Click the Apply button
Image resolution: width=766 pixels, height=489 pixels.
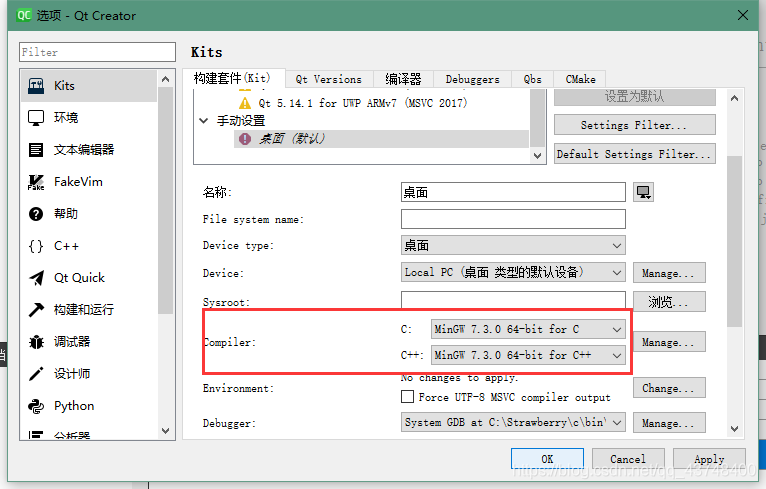coord(709,459)
